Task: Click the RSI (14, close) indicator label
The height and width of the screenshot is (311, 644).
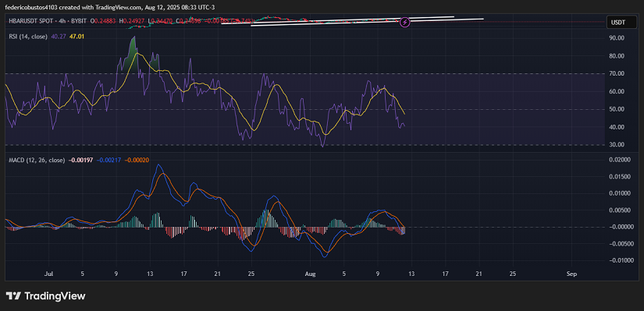Action: (x=28, y=37)
